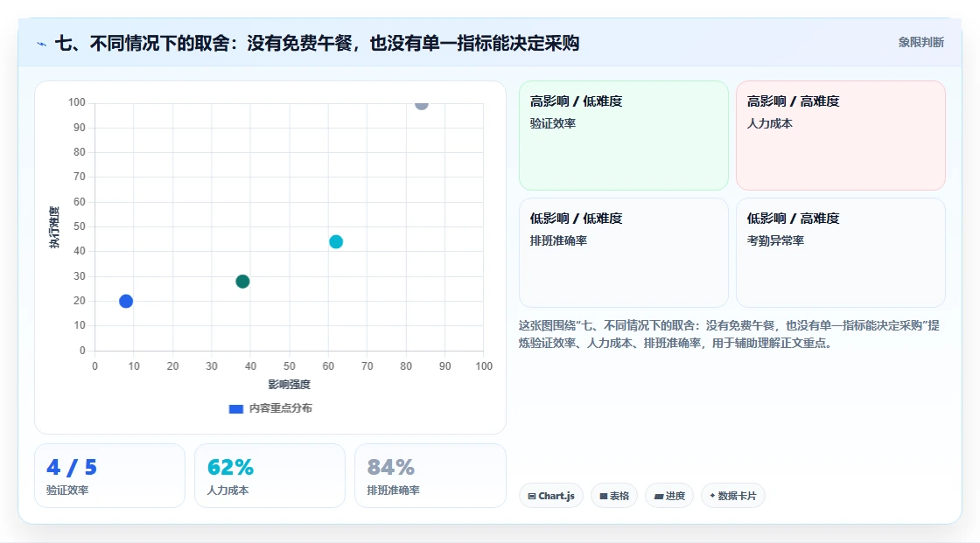Select the dark green scatter point
The image size is (980, 543).
coord(242,282)
